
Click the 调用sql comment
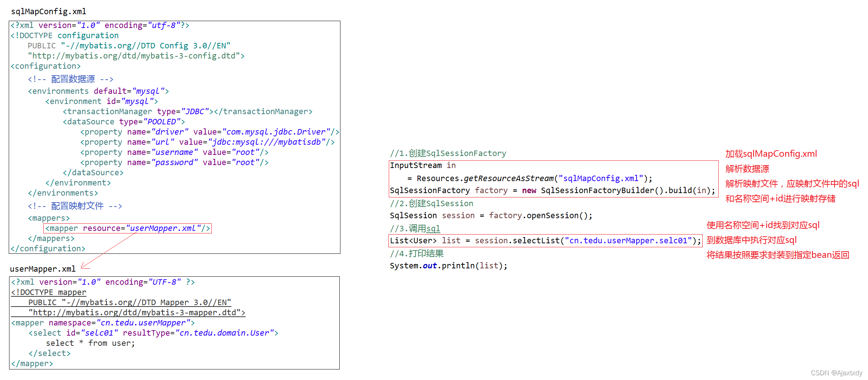pos(415,229)
